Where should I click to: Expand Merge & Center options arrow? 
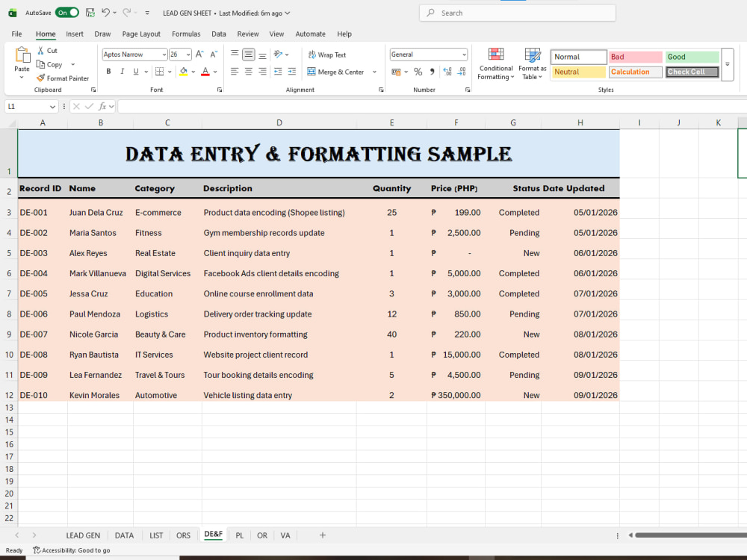pyautogui.click(x=374, y=72)
